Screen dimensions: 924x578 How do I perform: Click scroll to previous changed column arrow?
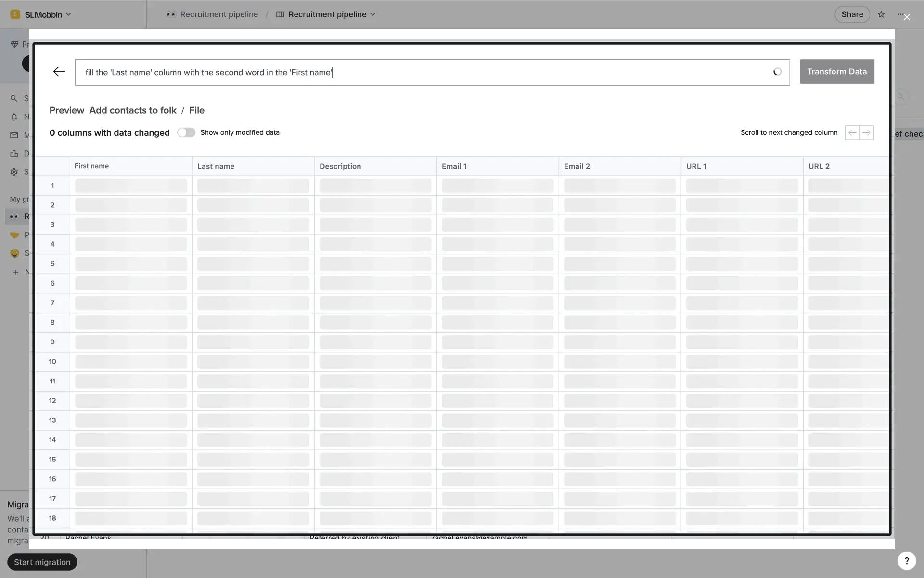tap(852, 132)
